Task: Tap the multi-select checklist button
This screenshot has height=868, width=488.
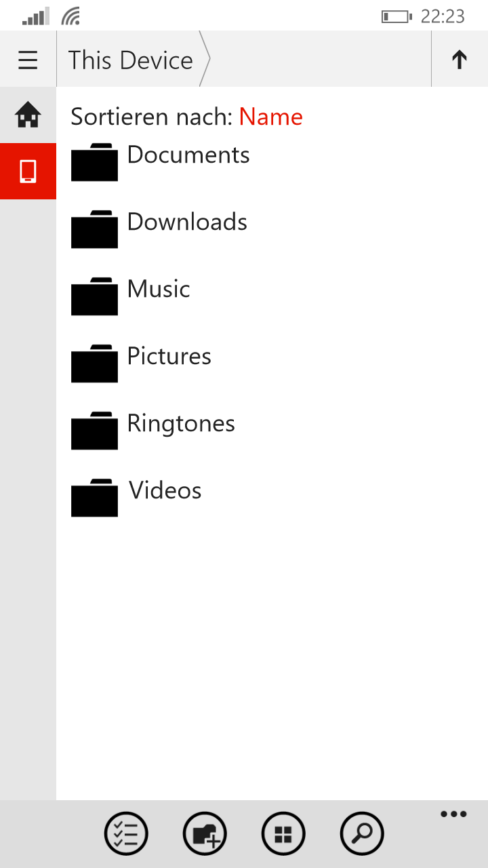Action: pos(126,833)
